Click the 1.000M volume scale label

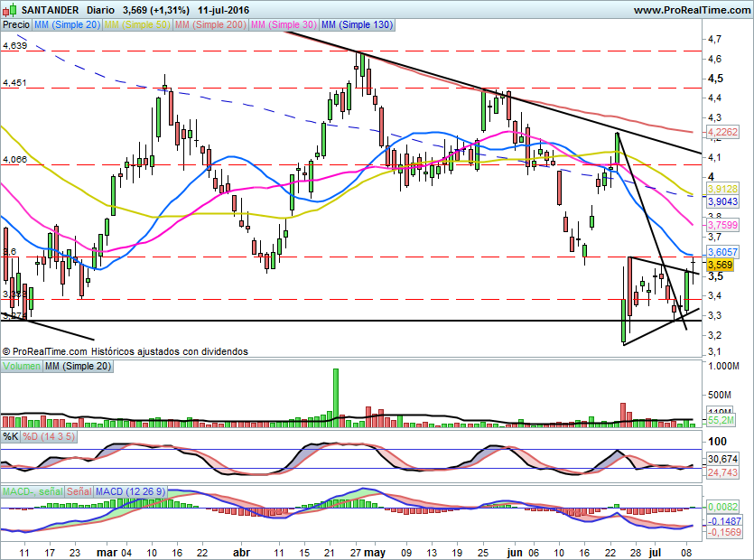723,366
